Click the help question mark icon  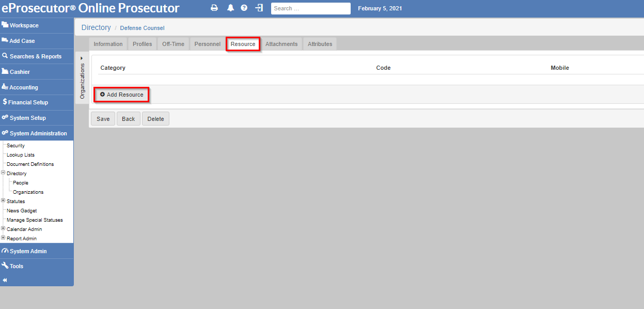pos(244,8)
